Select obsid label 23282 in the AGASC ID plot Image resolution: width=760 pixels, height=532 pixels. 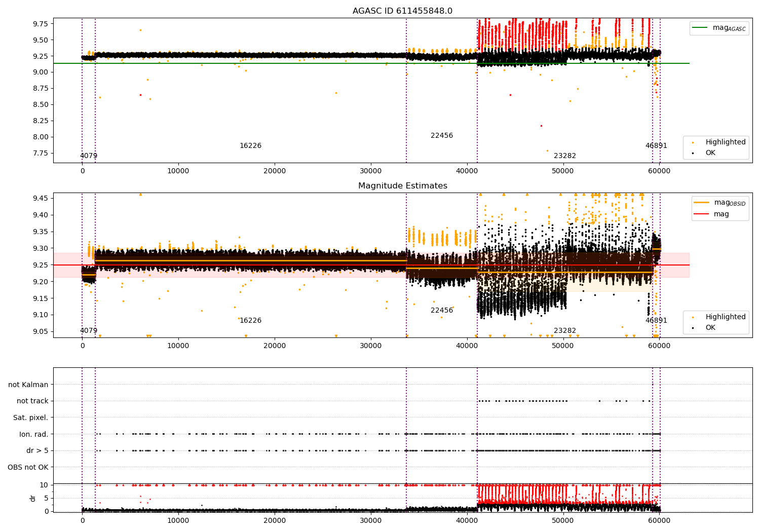[x=565, y=156]
